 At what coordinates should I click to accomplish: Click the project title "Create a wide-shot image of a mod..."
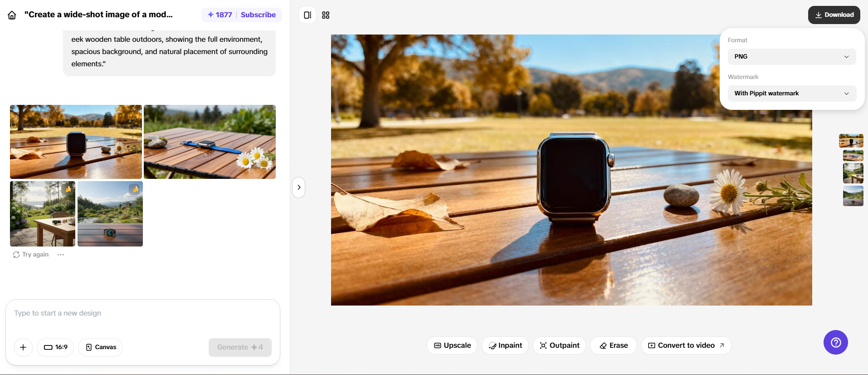98,15
